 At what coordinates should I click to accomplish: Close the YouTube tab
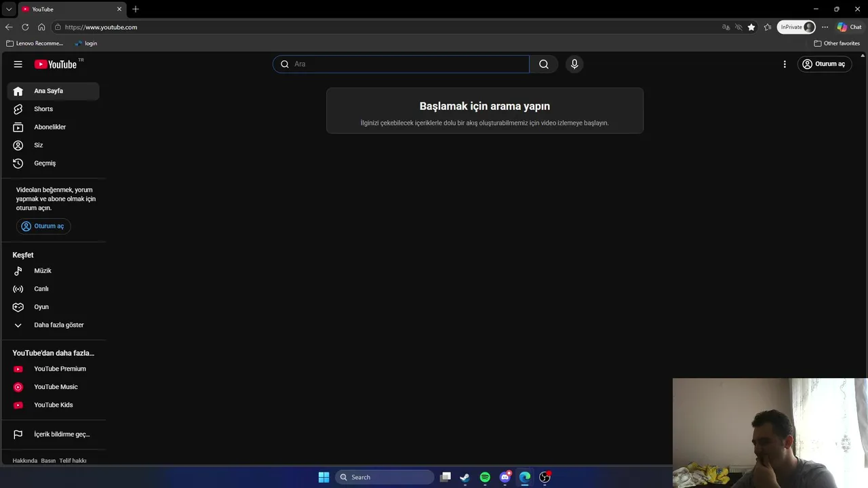pyautogui.click(x=120, y=9)
